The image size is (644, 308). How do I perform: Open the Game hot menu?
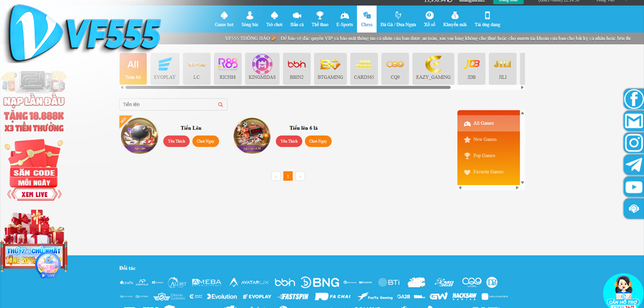click(x=224, y=19)
